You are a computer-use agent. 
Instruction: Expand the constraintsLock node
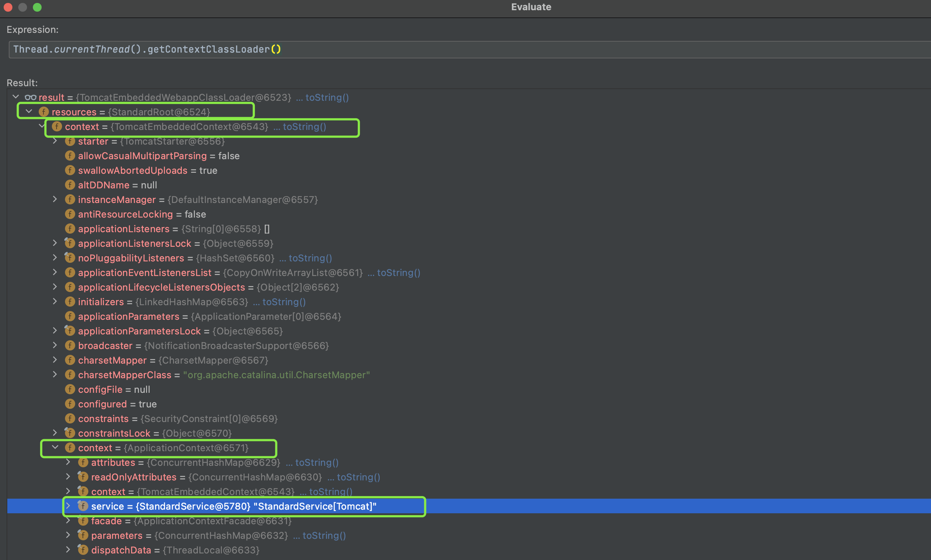click(x=55, y=433)
